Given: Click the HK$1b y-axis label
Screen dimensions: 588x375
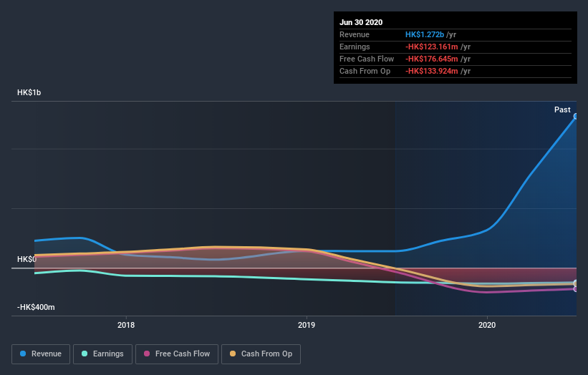Looking at the screenshot, I should [x=29, y=92].
